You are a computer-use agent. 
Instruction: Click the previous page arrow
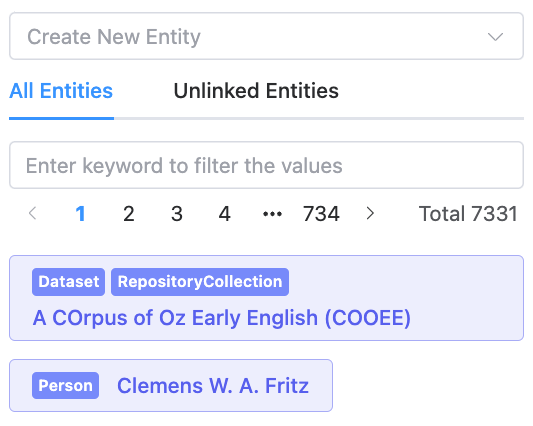(33, 214)
